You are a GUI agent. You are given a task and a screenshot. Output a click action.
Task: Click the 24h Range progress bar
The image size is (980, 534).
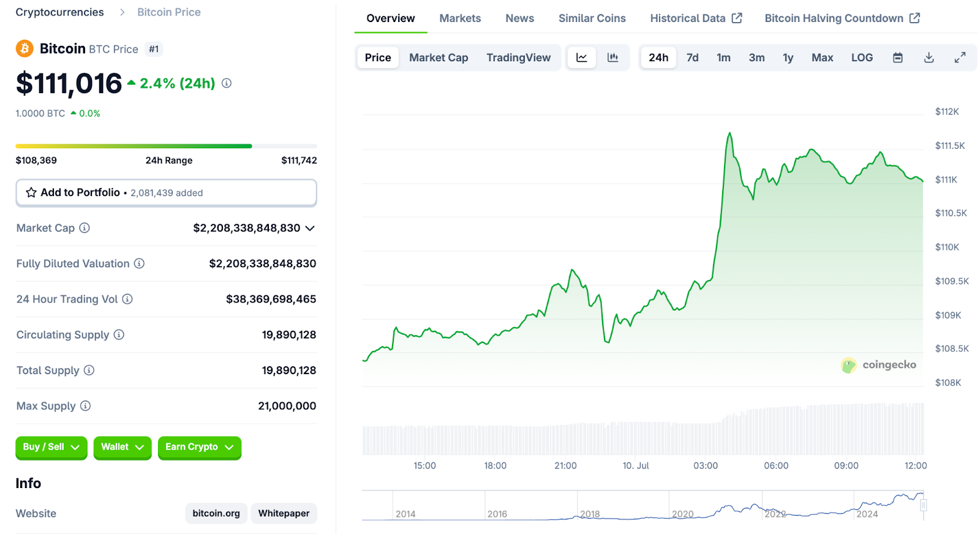coord(166,146)
